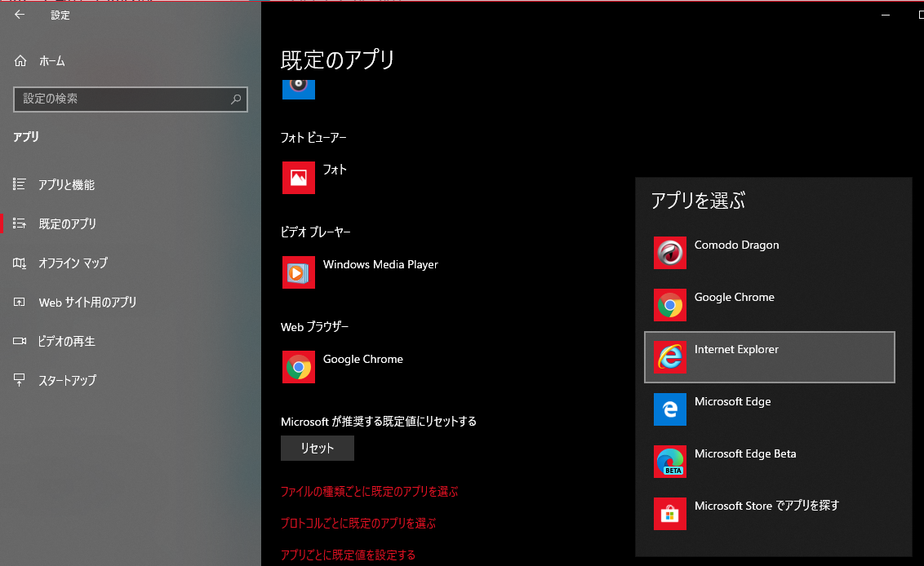Select Microsoft Edge in app chooser

coord(732,402)
